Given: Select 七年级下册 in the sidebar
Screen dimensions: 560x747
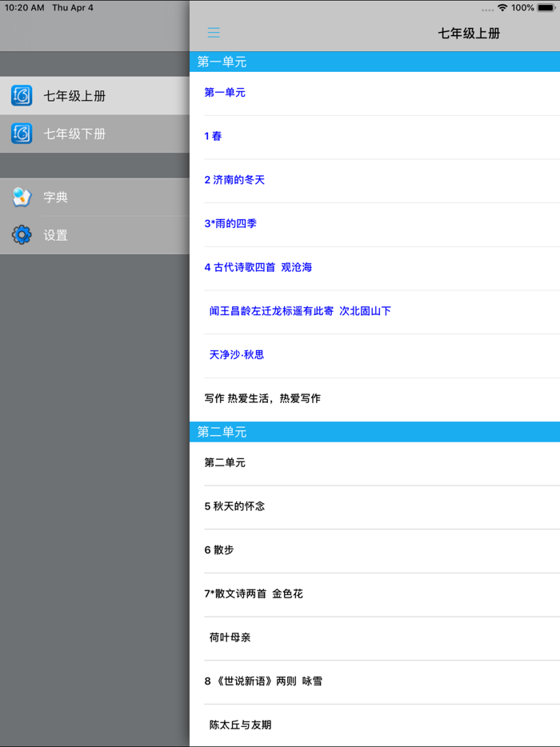Looking at the screenshot, I should tap(95, 134).
